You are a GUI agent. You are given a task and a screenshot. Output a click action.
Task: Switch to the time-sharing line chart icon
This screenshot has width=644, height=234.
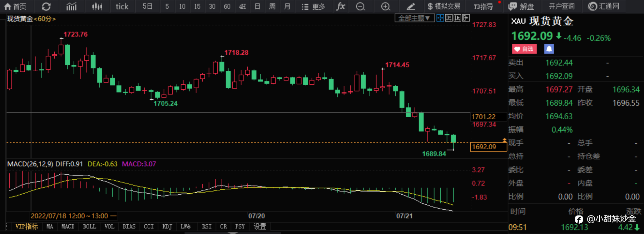(71, 6)
